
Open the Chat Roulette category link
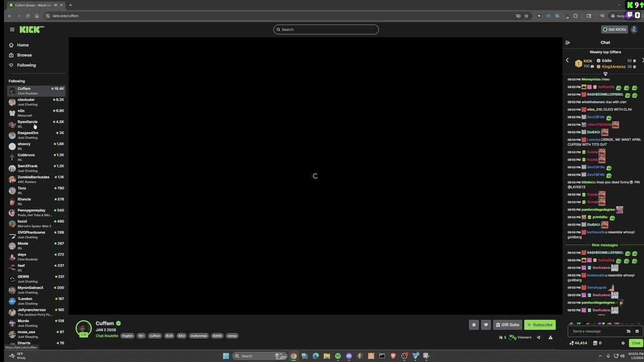point(107,336)
